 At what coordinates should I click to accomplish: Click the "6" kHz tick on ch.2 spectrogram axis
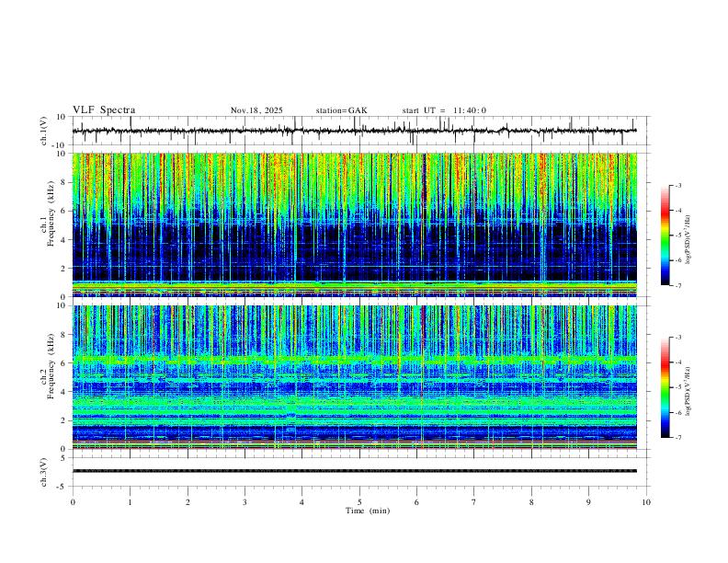point(63,363)
